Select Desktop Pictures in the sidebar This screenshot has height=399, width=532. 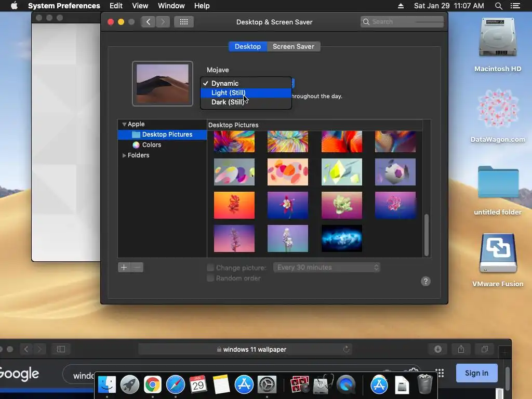click(162, 135)
